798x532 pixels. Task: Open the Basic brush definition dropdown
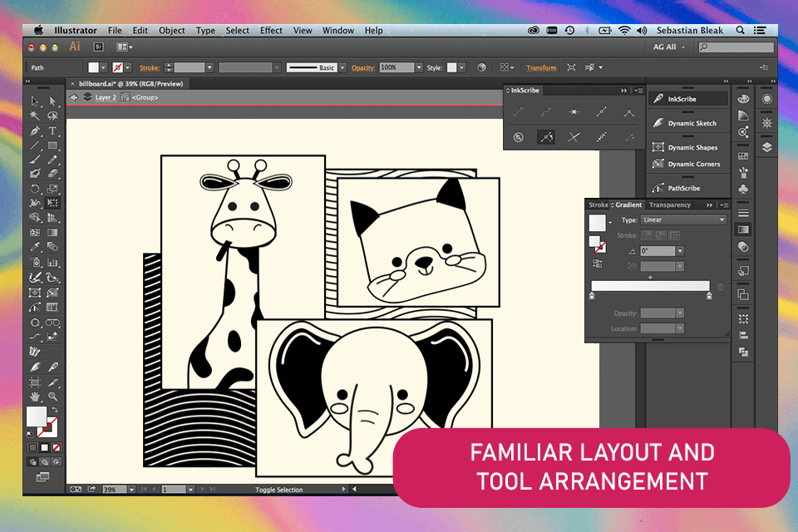click(x=342, y=67)
